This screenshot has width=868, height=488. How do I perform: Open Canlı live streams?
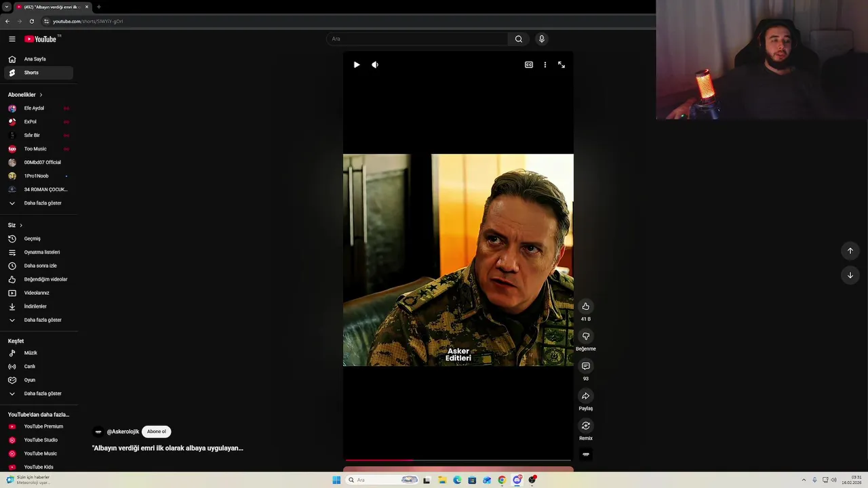(39, 367)
